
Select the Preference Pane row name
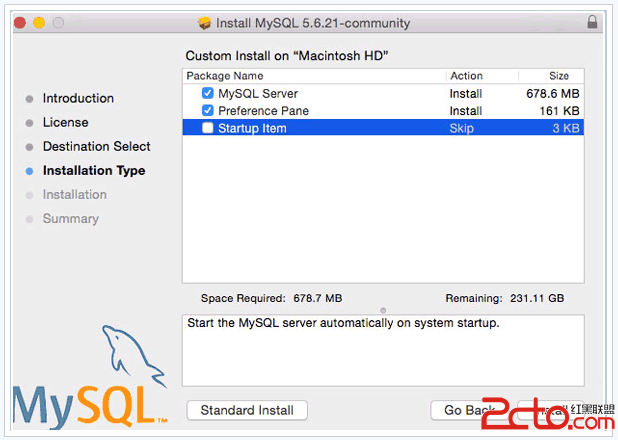click(x=263, y=111)
